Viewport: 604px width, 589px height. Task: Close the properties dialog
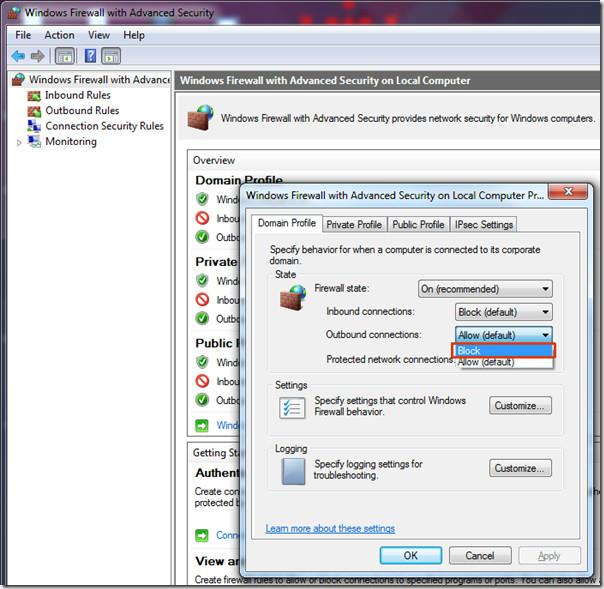pos(568,191)
